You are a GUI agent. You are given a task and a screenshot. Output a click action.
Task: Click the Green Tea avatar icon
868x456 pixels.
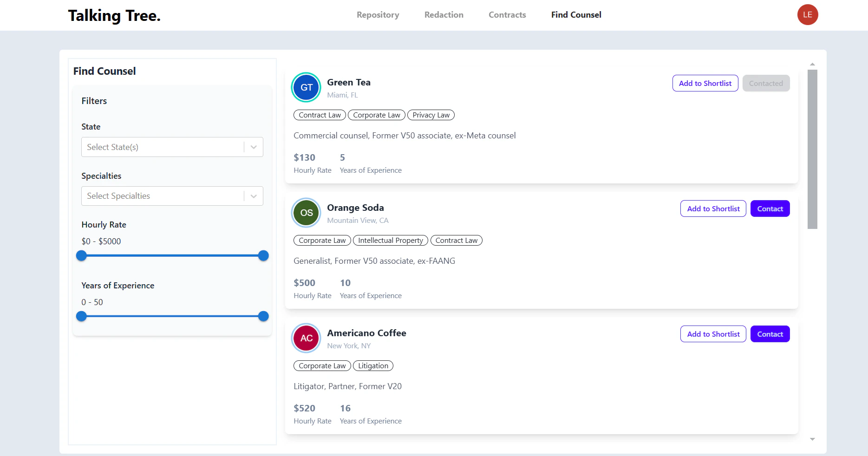[x=306, y=87]
